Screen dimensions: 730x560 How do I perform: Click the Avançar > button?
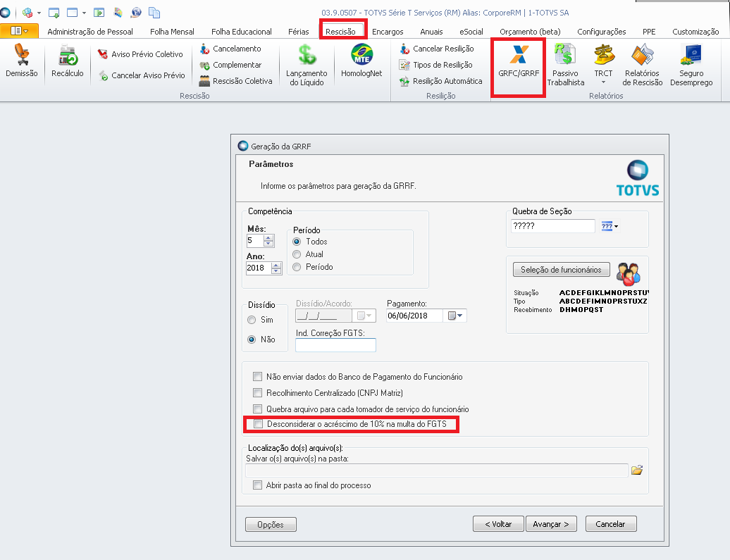551,523
